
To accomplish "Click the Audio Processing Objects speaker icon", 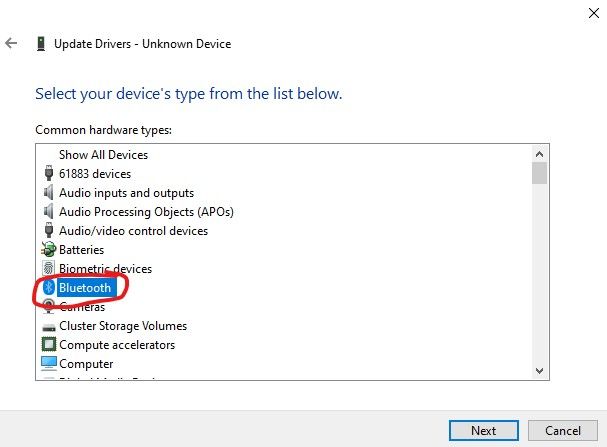I will [48, 211].
